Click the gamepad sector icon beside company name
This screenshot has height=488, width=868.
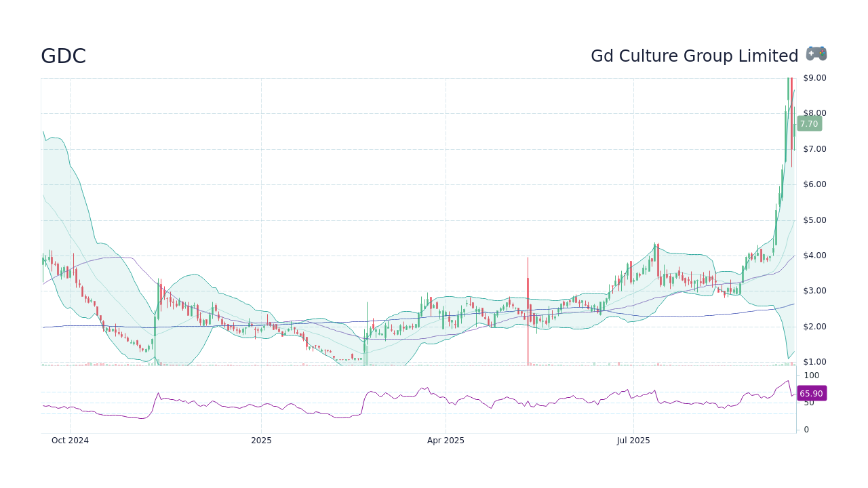coord(816,54)
